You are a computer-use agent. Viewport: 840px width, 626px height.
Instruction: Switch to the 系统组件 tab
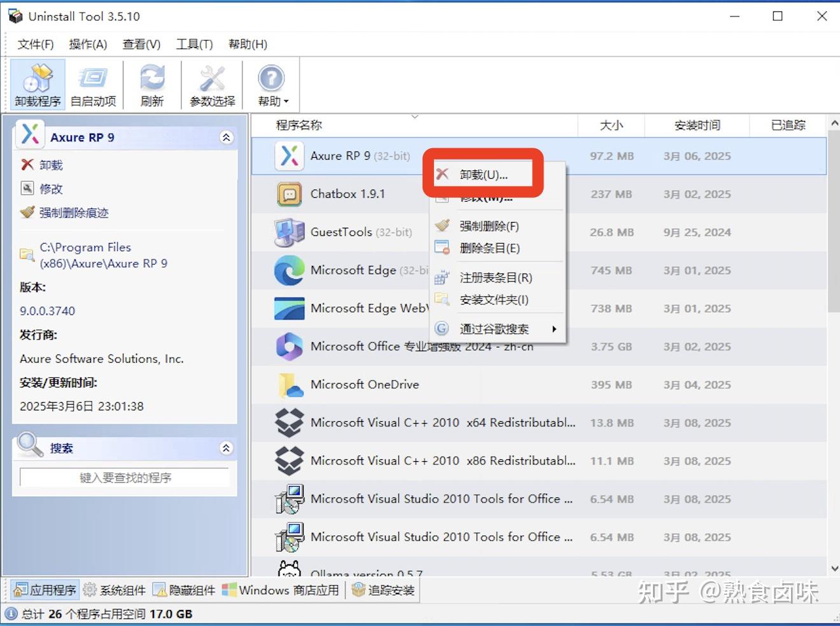[x=115, y=590]
